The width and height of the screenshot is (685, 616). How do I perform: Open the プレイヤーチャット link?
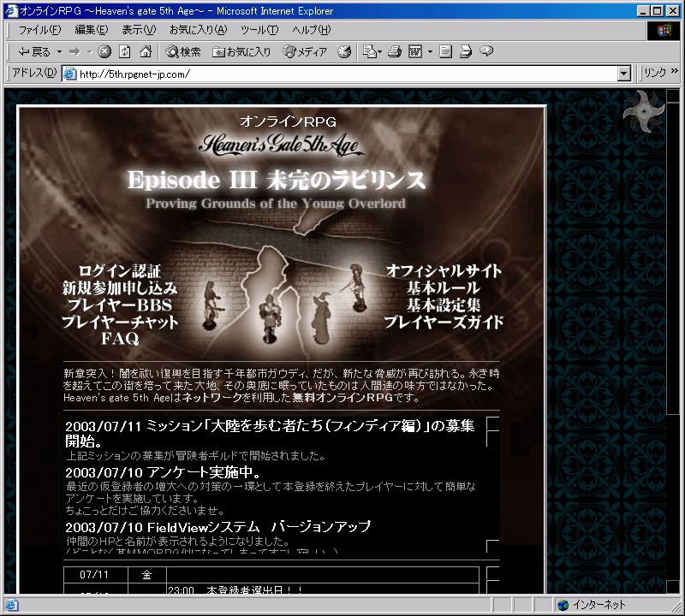point(120,322)
